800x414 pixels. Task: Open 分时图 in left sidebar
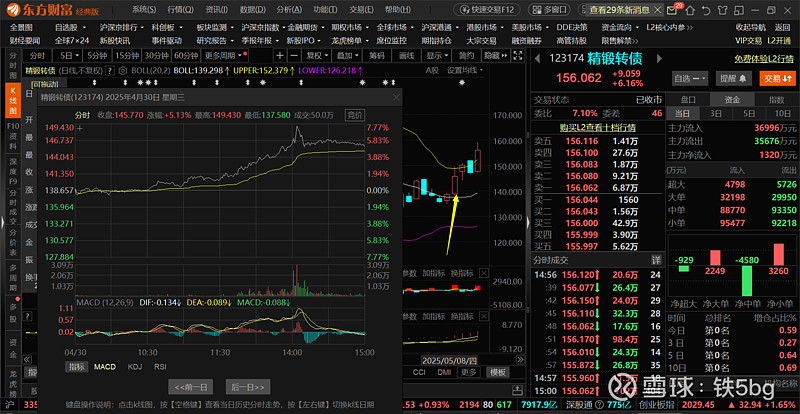pos(13,64)
